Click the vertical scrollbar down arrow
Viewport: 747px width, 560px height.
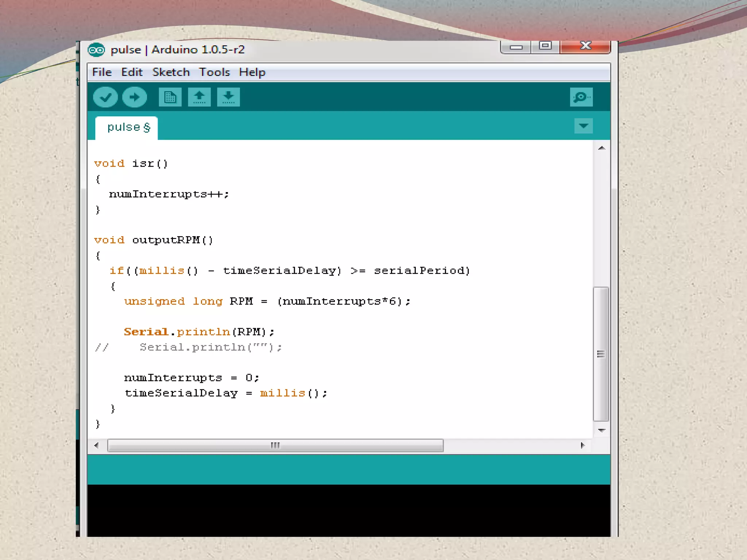click(x=601, y=431)
